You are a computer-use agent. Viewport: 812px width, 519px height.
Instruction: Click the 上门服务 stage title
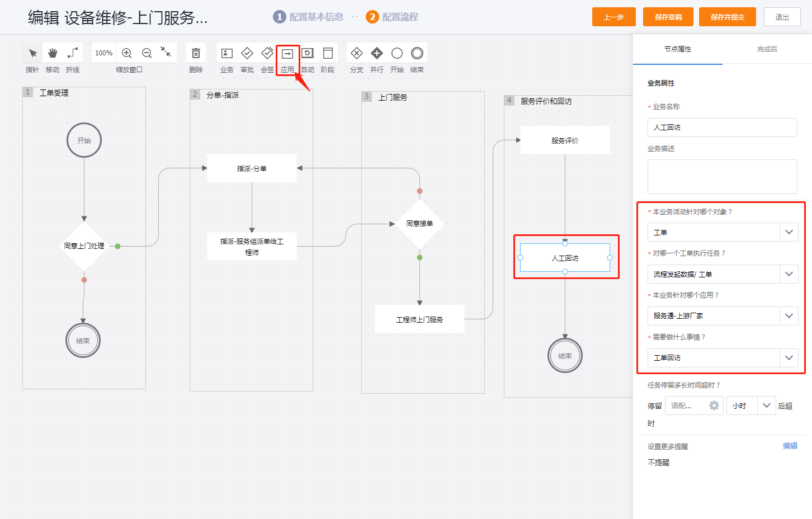click(x=393, y=97)
